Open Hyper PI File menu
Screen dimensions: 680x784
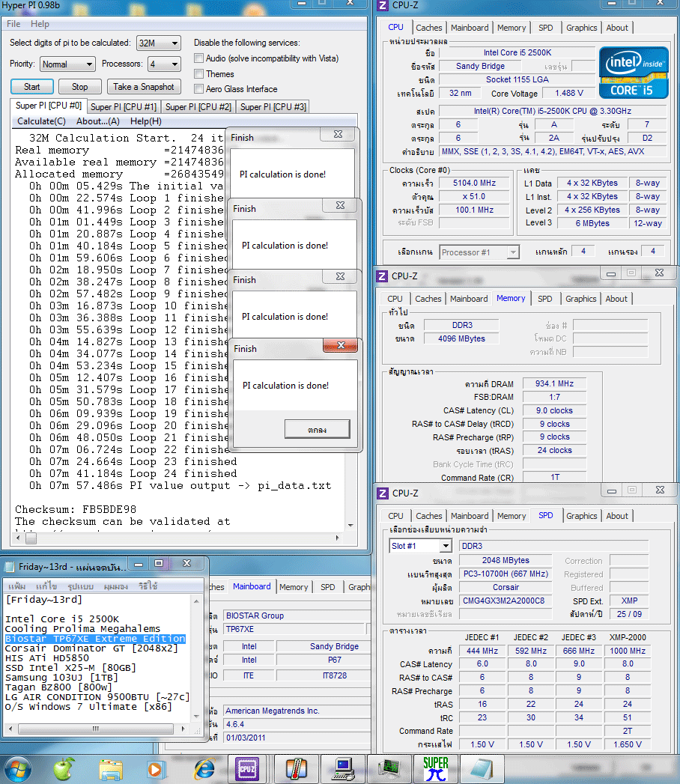tap(13, 24)
